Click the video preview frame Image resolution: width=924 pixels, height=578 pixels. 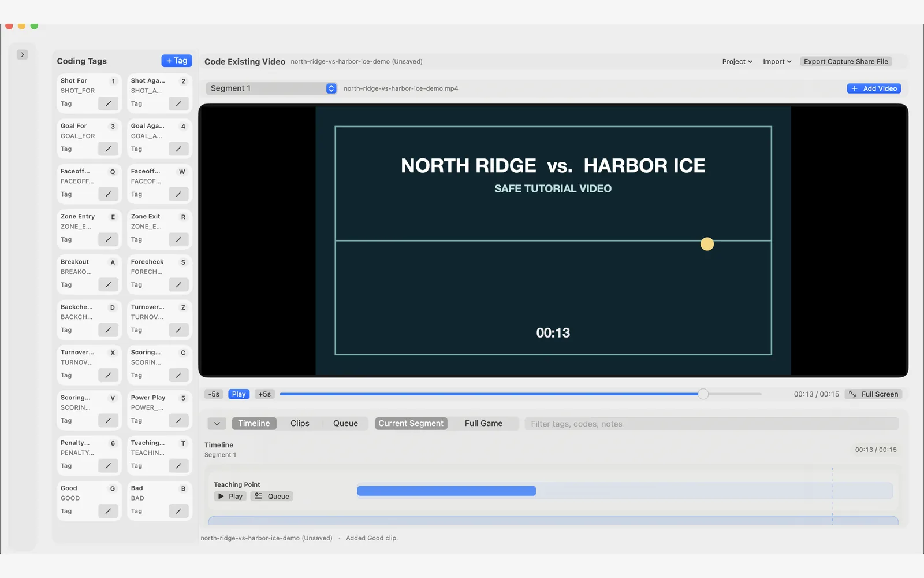click(553, 240)
